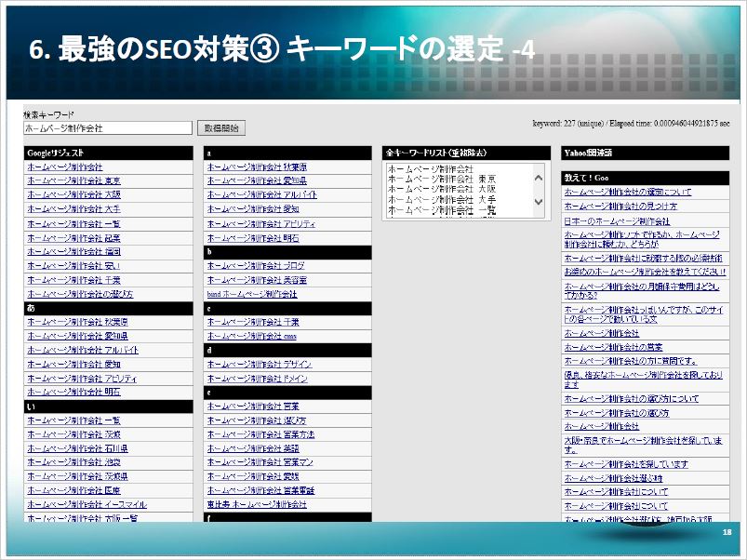Open the 'ホームページ制作会社を探しています' question link
Viewport: 747px width, 560px height.
tap(626, 464)
